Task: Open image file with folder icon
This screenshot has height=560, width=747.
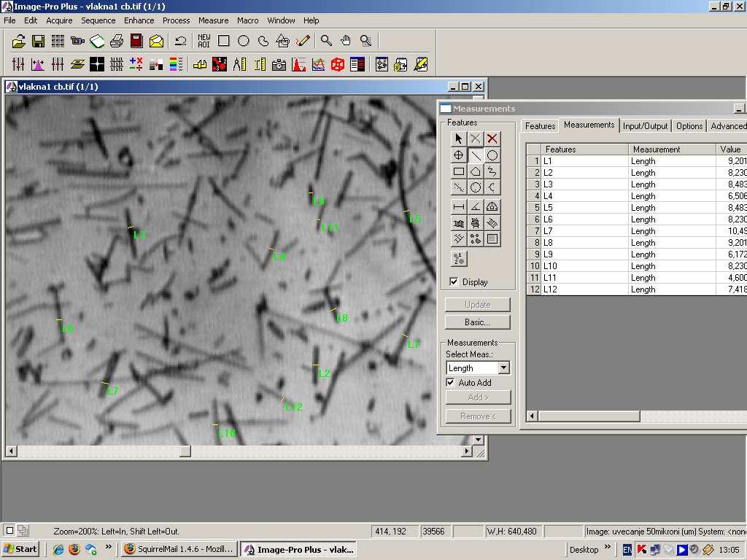Action: click(18, 42)
